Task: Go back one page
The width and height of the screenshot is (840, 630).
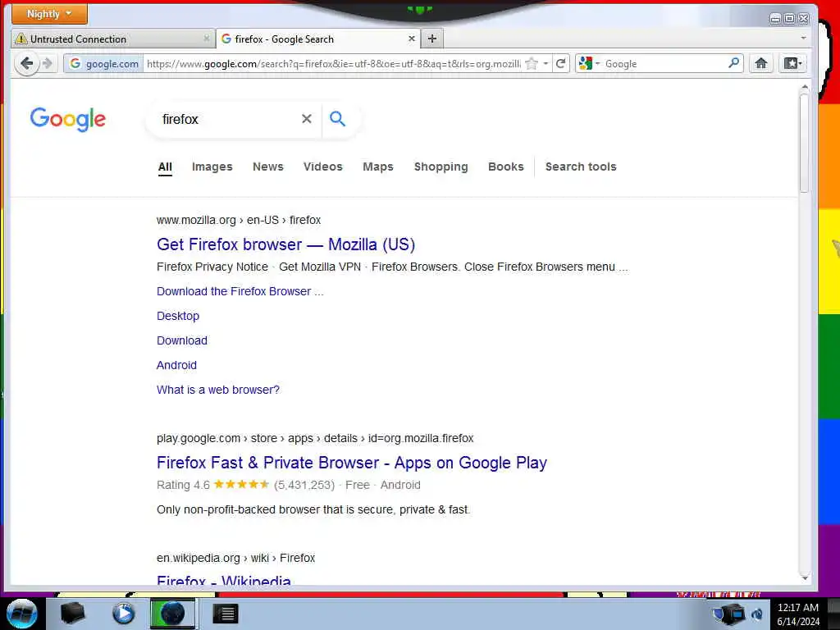Action: 27,64
